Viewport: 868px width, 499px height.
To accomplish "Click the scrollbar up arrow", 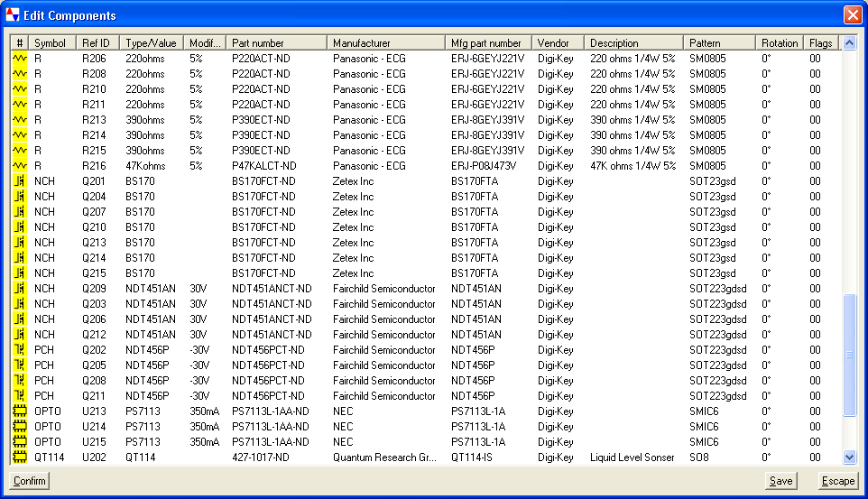I will pos(848,42).
